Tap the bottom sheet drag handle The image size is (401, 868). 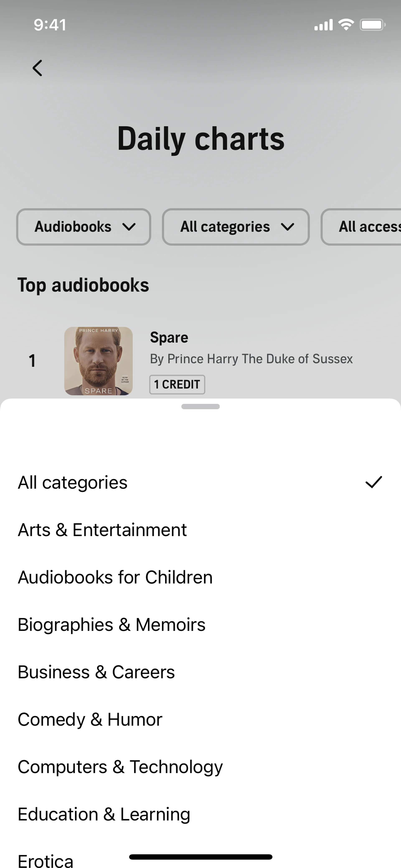(x=200, y=407)
